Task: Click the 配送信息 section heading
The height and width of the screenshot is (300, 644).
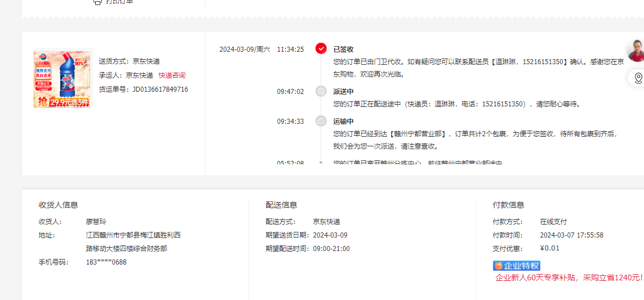Action: (281, 205)
